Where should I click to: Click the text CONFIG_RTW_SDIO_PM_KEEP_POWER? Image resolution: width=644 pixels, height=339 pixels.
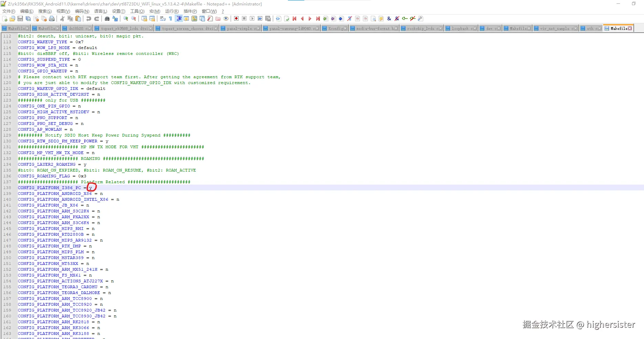[58, 141]
